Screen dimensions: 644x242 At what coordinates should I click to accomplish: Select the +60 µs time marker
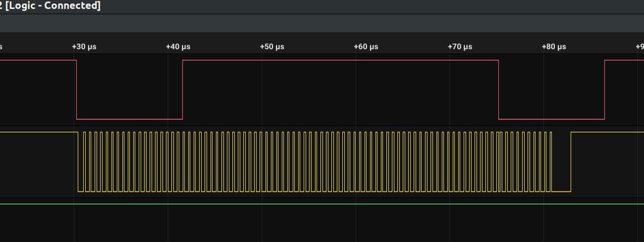pyautogui.click(x=366, y=46)
